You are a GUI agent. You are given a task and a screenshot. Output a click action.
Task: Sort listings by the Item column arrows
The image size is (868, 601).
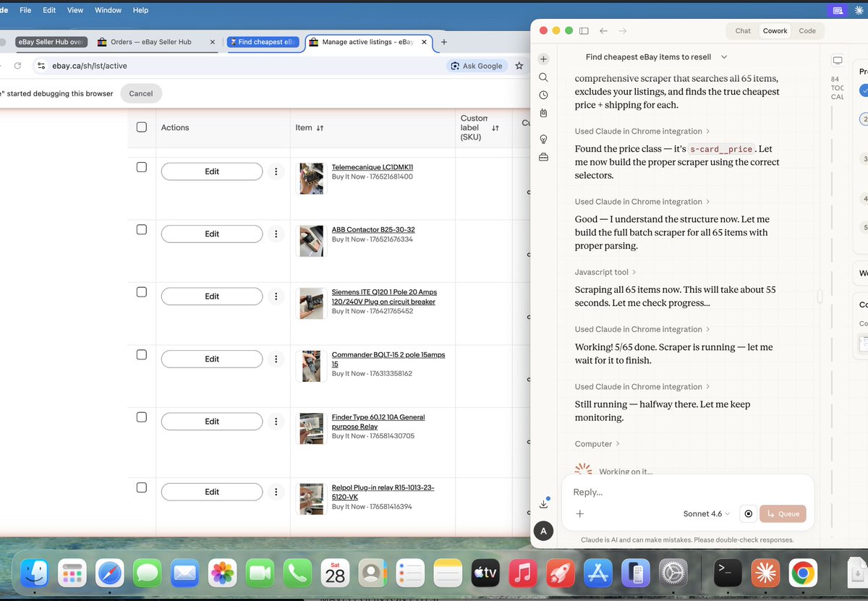point(320,128)
